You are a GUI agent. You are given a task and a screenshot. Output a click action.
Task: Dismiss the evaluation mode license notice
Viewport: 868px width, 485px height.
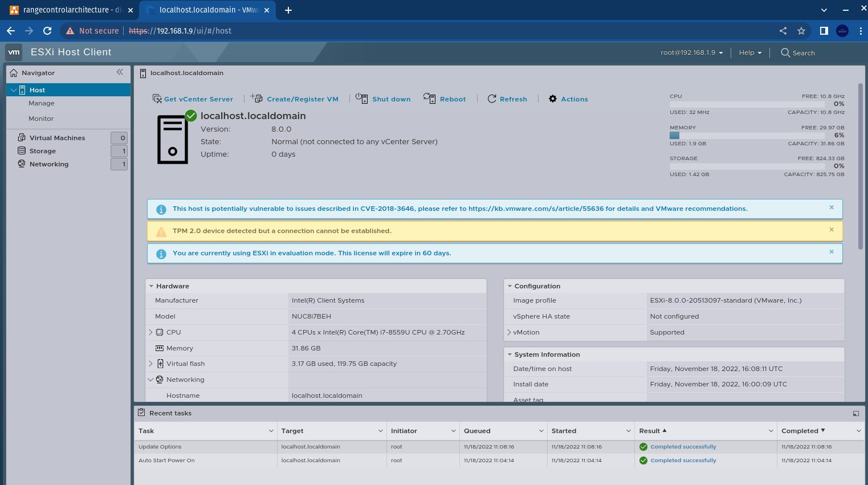pos(832,252)
